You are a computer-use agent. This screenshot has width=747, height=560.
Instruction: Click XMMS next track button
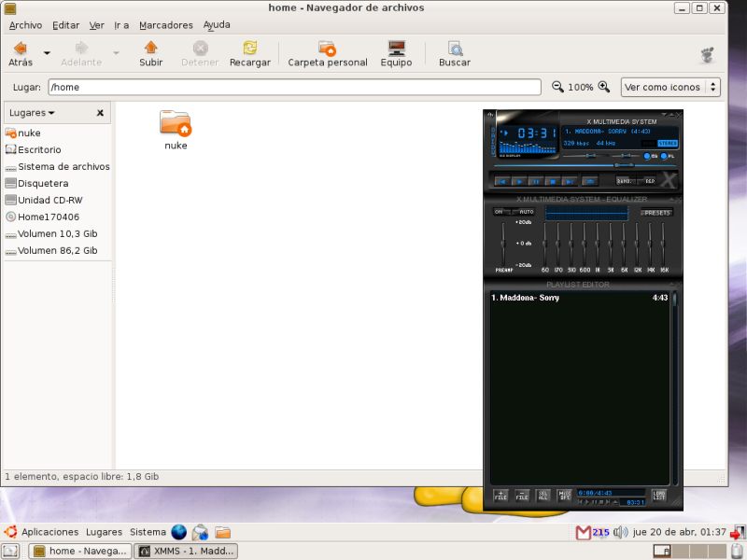[x=570, y=181]
